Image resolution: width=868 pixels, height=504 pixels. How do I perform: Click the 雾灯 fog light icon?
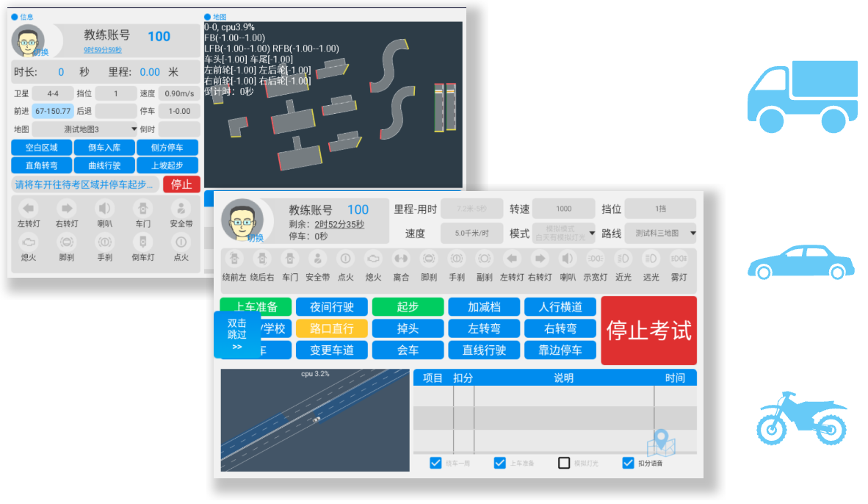pyautogui.click(x=678, y=259)
